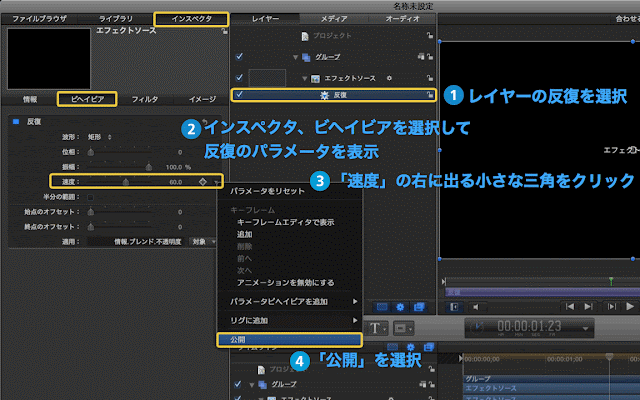Toggle visibility checkbox for グループ layer

[x=239, y=56]
